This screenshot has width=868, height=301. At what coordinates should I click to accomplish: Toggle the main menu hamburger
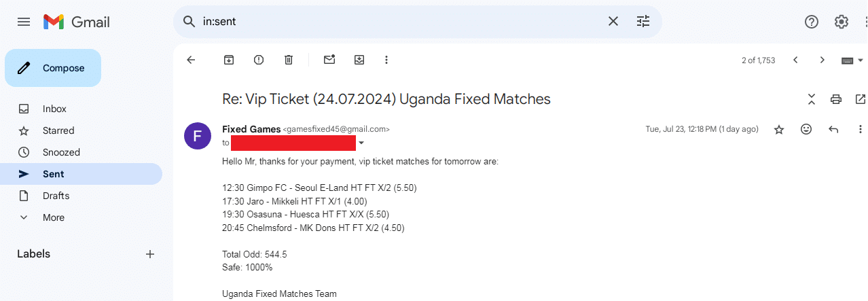[24, 22]
